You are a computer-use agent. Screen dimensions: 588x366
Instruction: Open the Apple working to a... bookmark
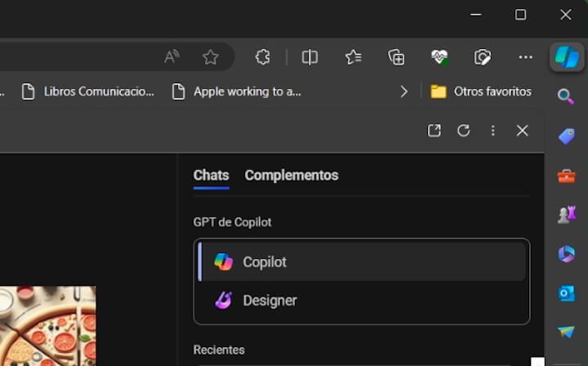[x=237, y=91]
